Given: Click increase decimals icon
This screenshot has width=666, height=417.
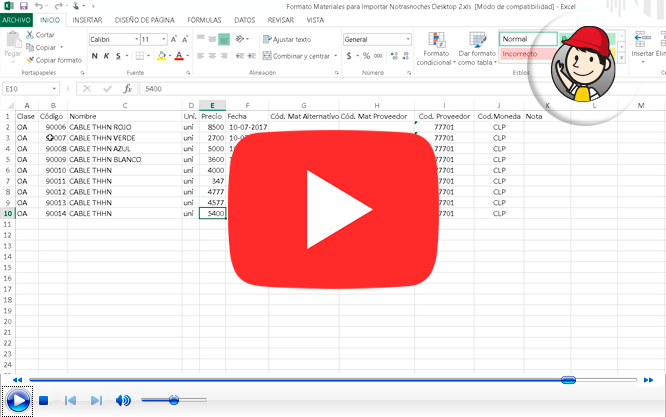Looking at the screenshot, I should click(x=394, y=56).
